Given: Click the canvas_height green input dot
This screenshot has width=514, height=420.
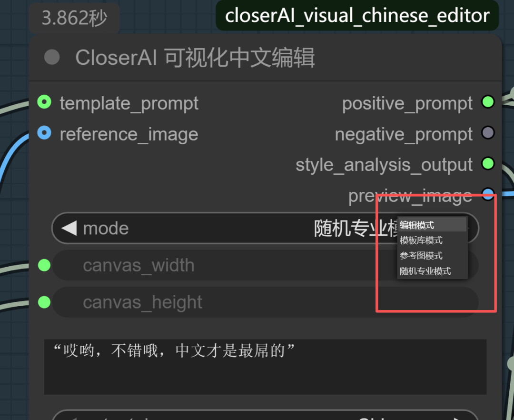Looking at the screenshot, I should (44, 302).
